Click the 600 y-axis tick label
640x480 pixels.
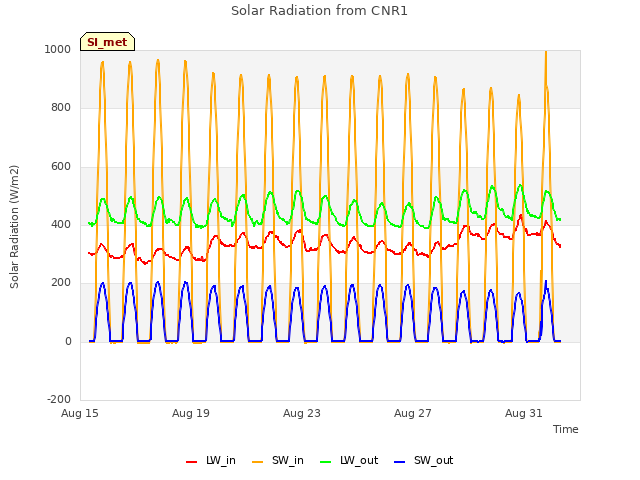[61, 167]
